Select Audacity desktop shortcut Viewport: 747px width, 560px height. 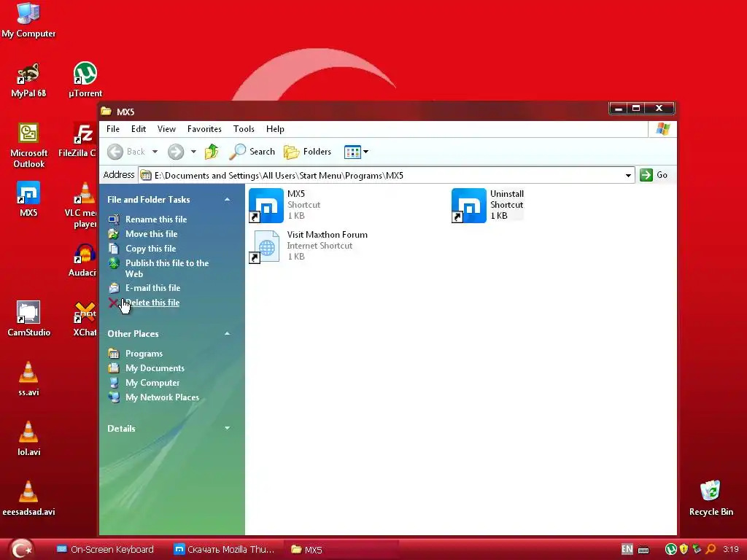[82, 260]
